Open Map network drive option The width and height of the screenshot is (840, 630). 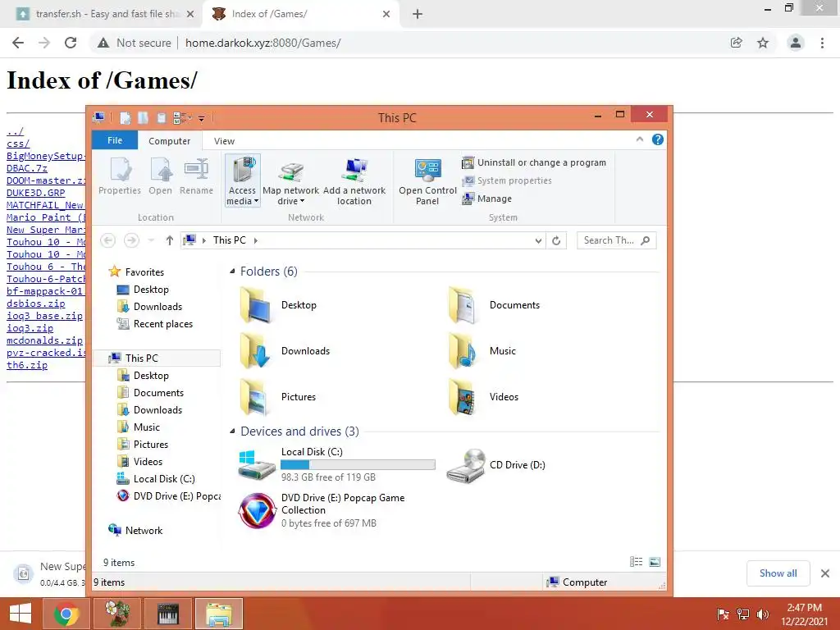[x=291, y=181]
